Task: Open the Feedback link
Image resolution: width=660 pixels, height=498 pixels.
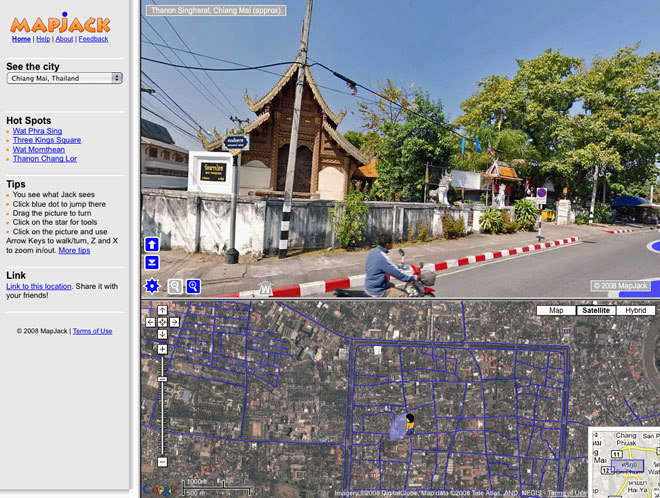Action: [93, 39]
